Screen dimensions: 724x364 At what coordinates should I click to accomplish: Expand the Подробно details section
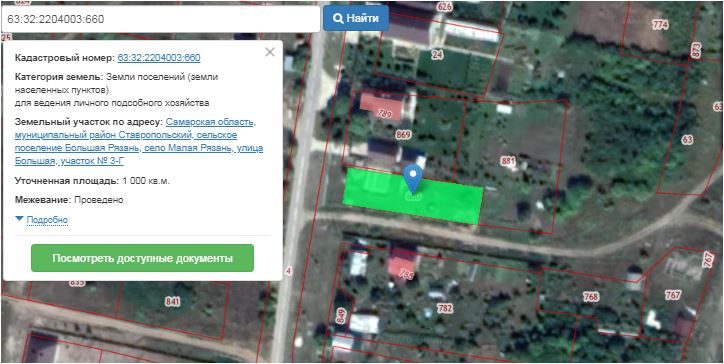coord(47,220)
